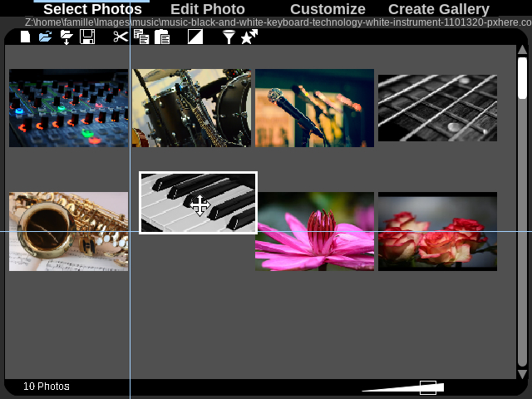
Task: Click the New blank document icon
Action: (x=26, y=37)
